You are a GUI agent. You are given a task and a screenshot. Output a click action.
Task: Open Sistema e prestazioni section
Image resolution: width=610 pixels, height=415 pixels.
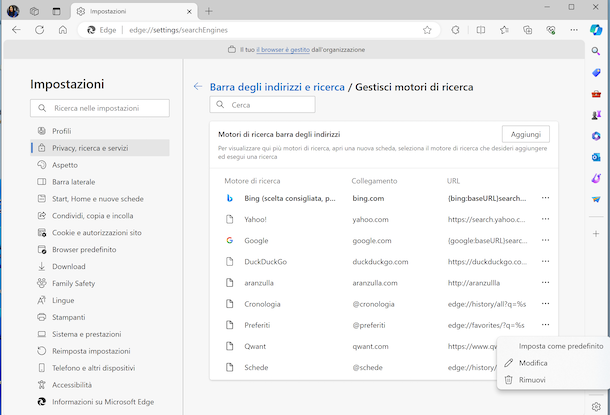[x=100, y=334]
